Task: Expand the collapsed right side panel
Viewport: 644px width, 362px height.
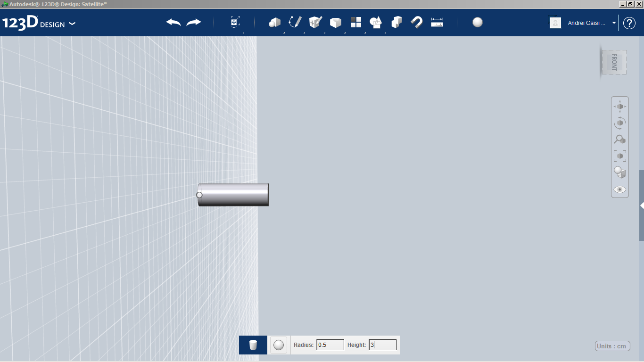Action: [642, 206]
